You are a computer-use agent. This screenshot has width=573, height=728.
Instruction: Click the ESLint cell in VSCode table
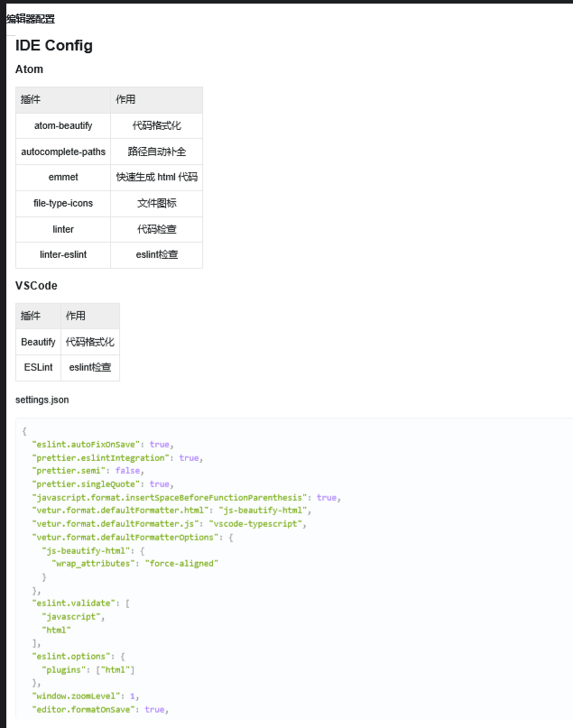(x=38, y=368)
